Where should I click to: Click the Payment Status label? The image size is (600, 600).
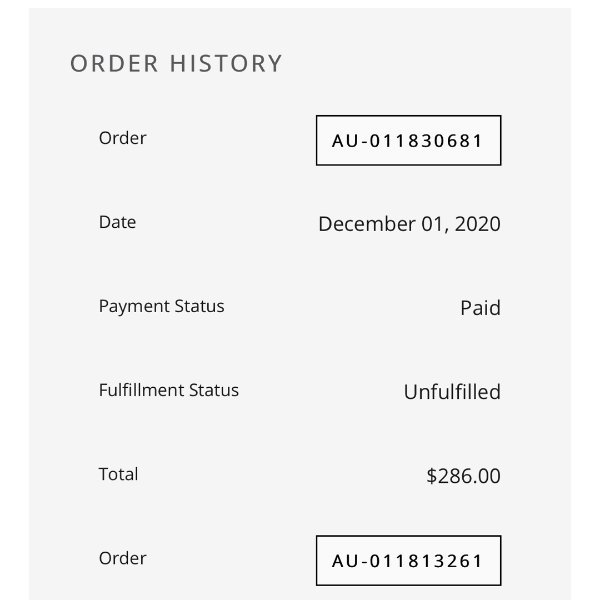coord(161,306)
